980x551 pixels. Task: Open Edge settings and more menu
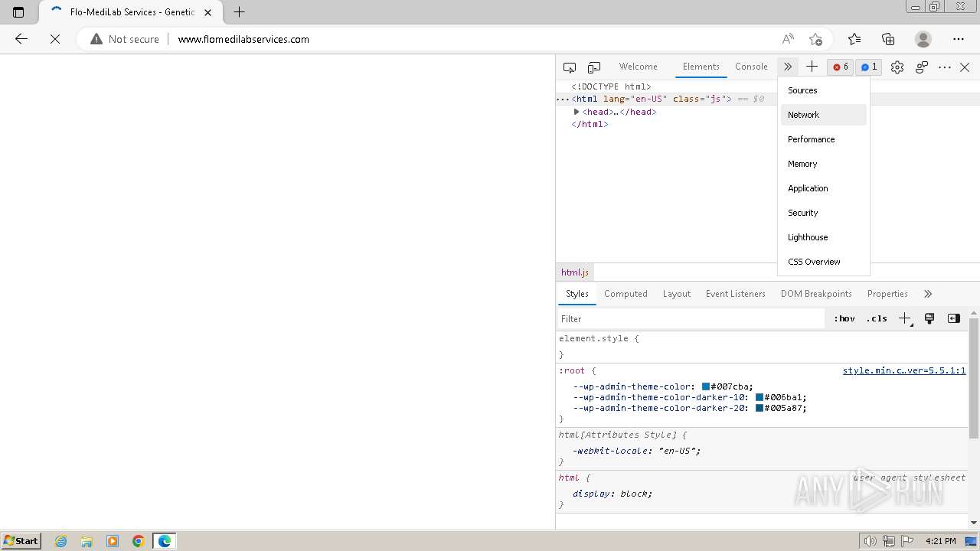959,39
